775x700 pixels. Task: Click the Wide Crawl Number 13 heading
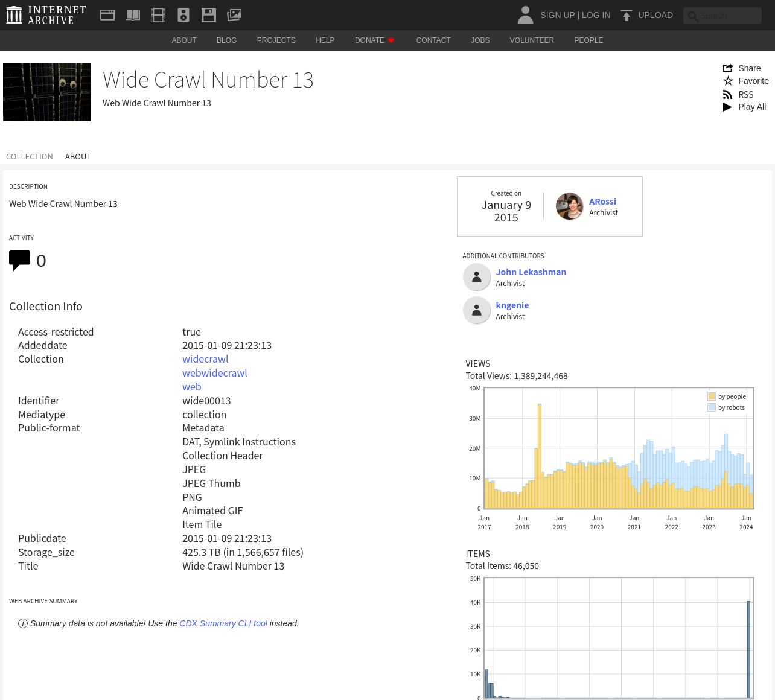[x=208, y=80]
